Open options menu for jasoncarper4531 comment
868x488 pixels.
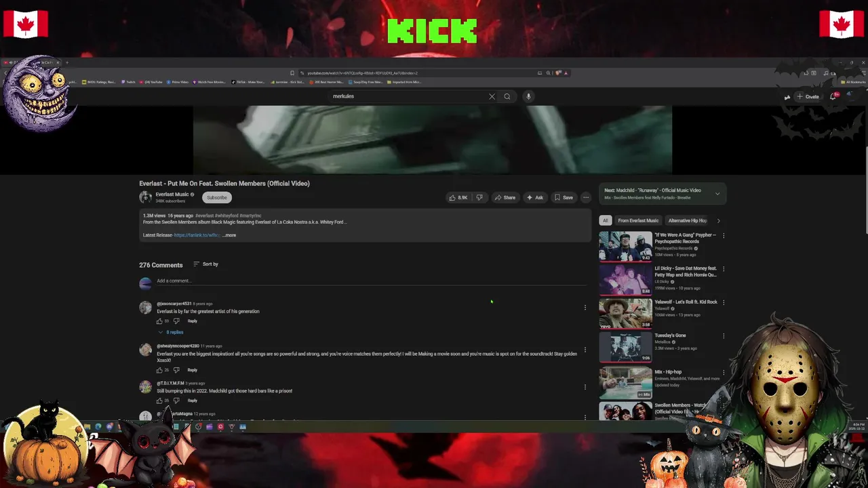[585, 308]
